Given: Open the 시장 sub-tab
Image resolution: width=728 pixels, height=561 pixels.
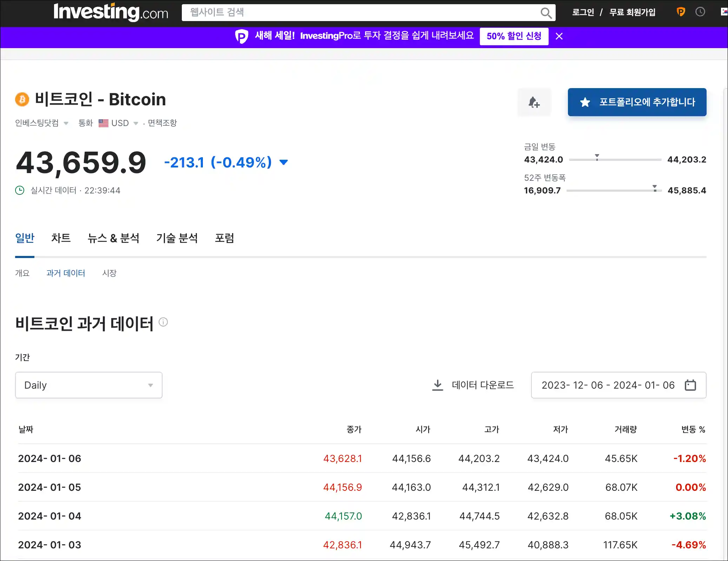Looking at the screenshot, I should (x=109, y=273).
